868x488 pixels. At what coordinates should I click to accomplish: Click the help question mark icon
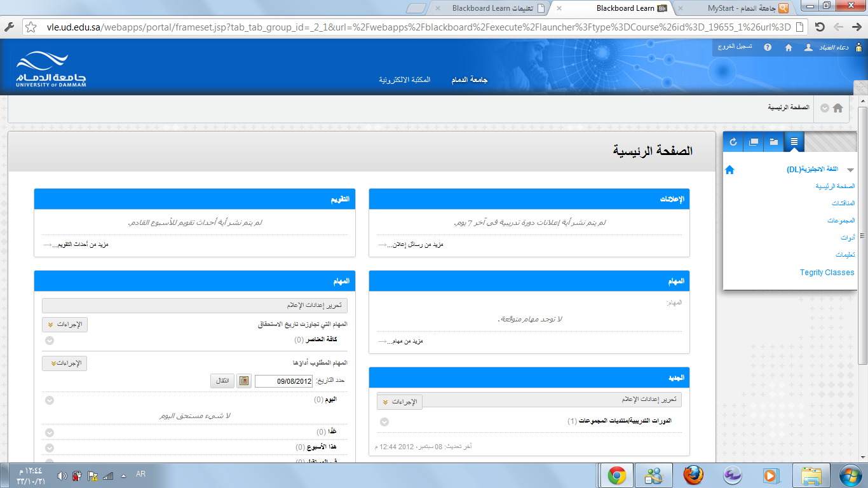pyautogui.click(x=768, y=48)
